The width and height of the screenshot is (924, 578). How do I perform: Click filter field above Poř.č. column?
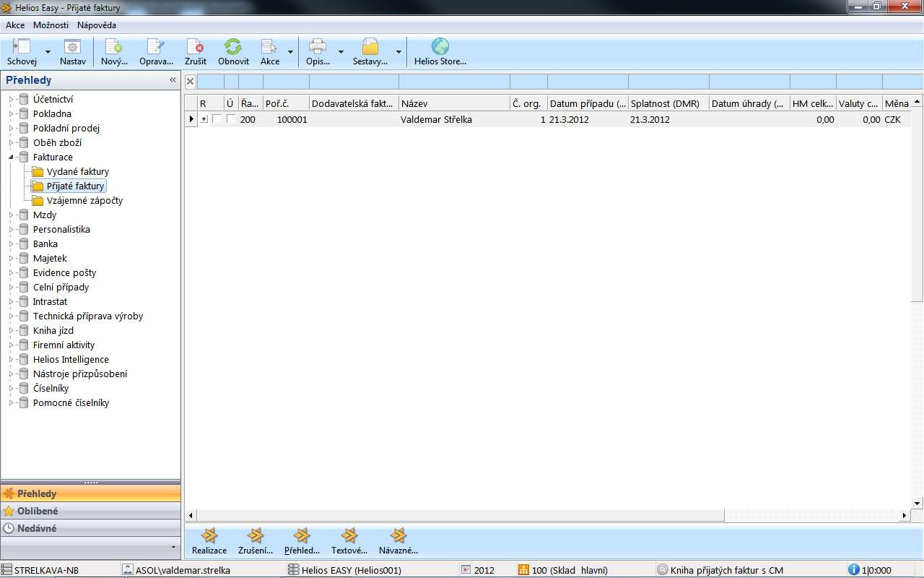tap(286, 81)
